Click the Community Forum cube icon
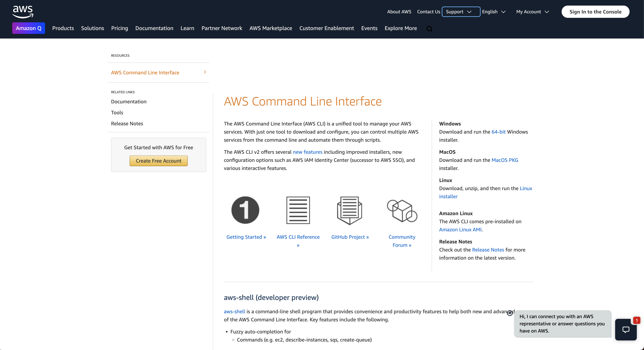Screen dimensions: 644x350 (x=402, y=211)
